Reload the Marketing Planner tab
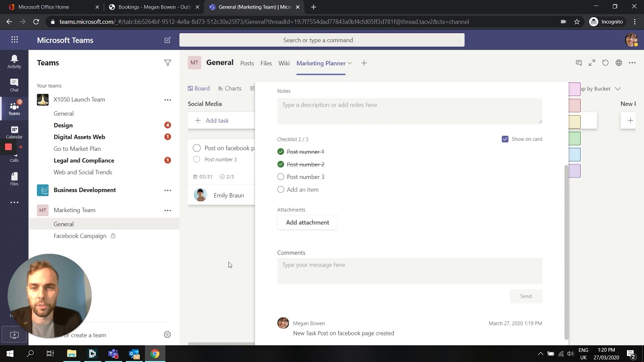 point(605,63)
